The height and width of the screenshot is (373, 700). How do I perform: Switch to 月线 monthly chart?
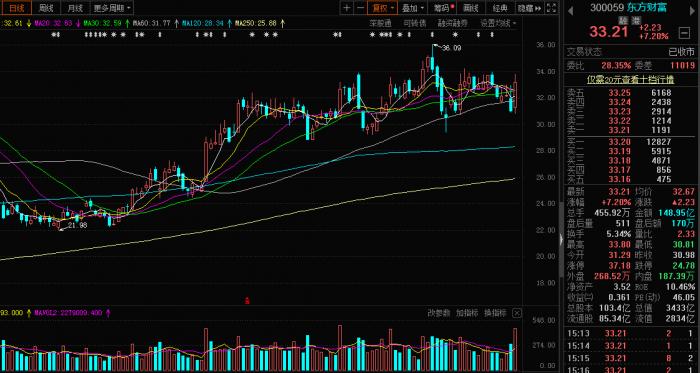pyautogui.click(x=75, y=8)
